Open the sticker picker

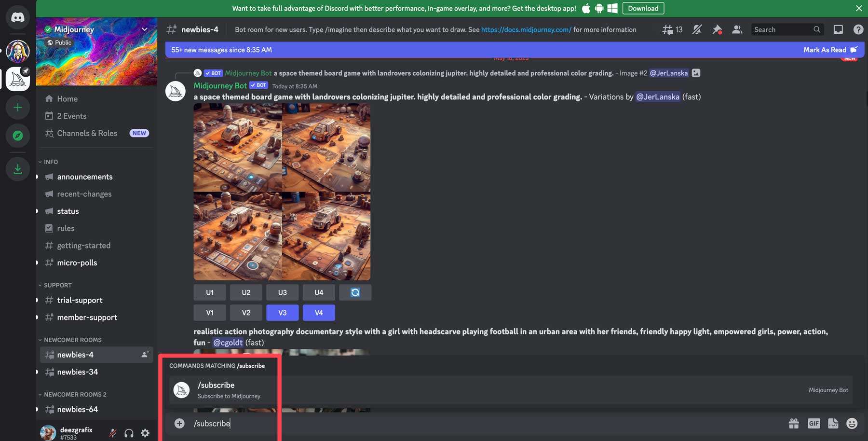coord(833,423)
